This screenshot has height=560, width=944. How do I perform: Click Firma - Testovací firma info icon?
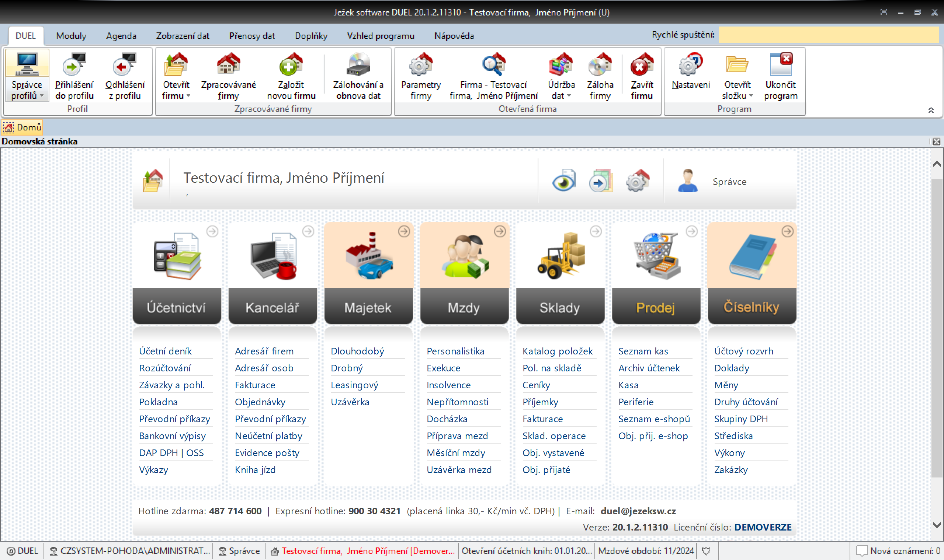pyautogui.click(x=493, y=76)
